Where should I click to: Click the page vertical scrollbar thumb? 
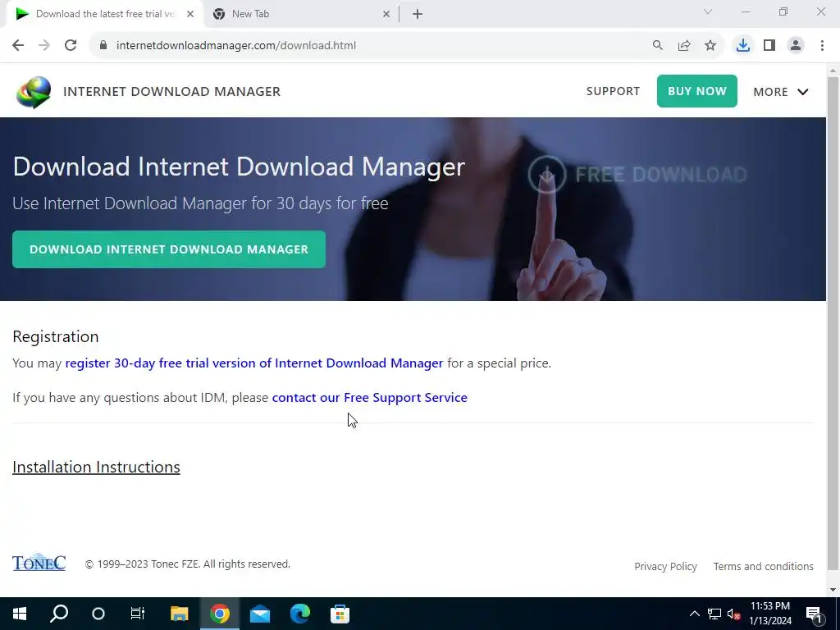click(833, 323)
